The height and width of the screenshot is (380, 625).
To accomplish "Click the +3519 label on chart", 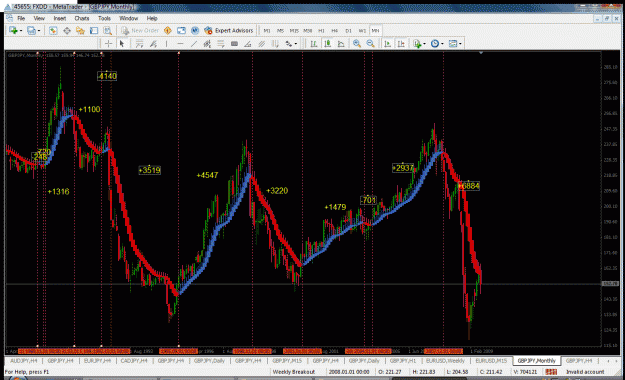I will [149, 170].
